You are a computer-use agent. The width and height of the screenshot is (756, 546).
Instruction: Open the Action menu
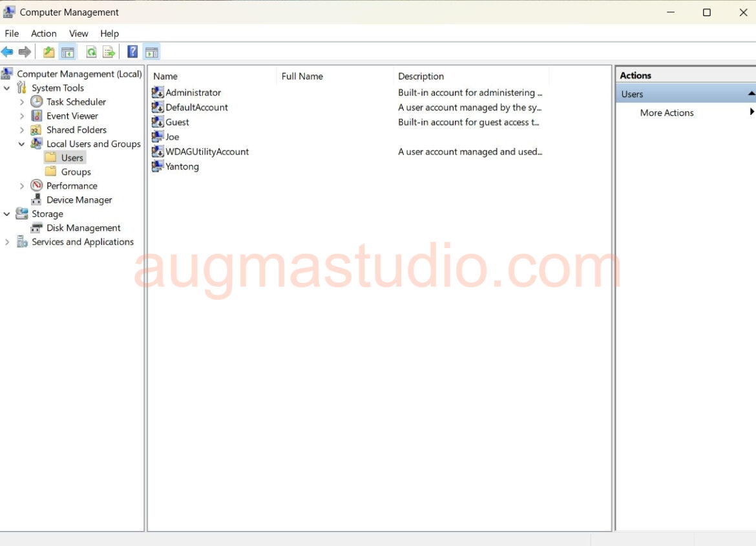point(43,33)
